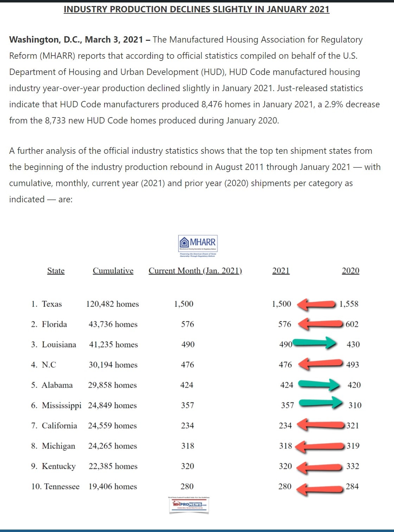Click the MHARR logo above the table
394x532 pixels.
click(198, 246)
